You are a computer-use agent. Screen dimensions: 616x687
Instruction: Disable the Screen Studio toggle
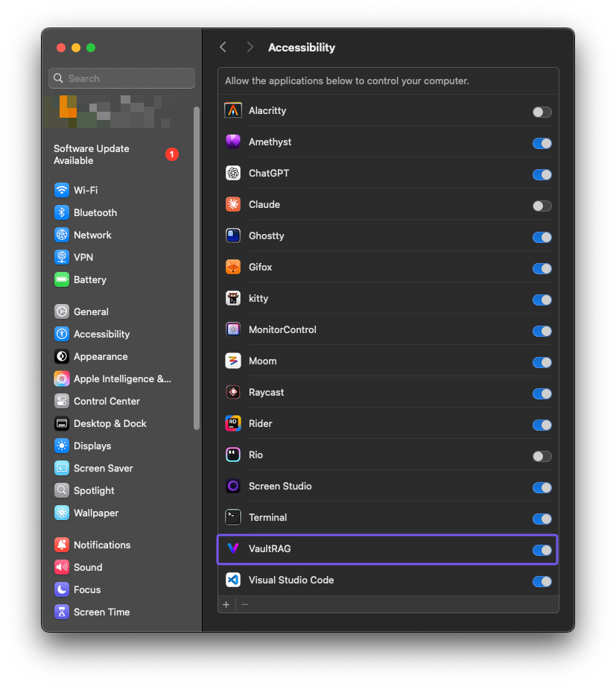(542, 488)
